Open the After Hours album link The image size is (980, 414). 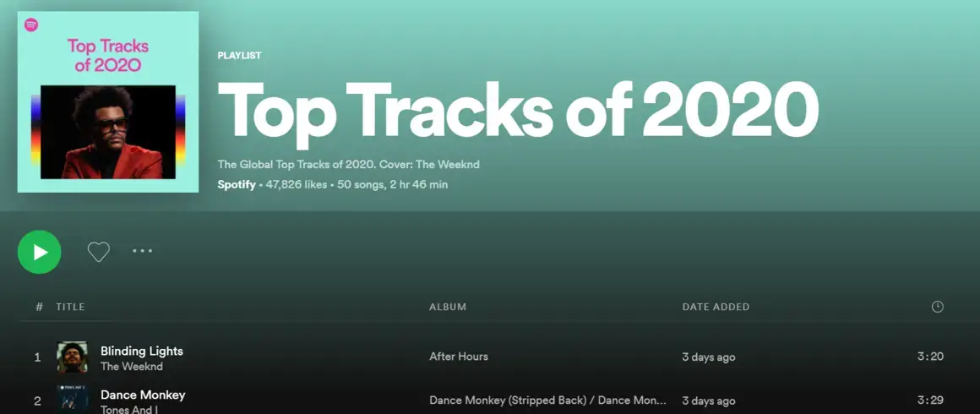point(458,357)
